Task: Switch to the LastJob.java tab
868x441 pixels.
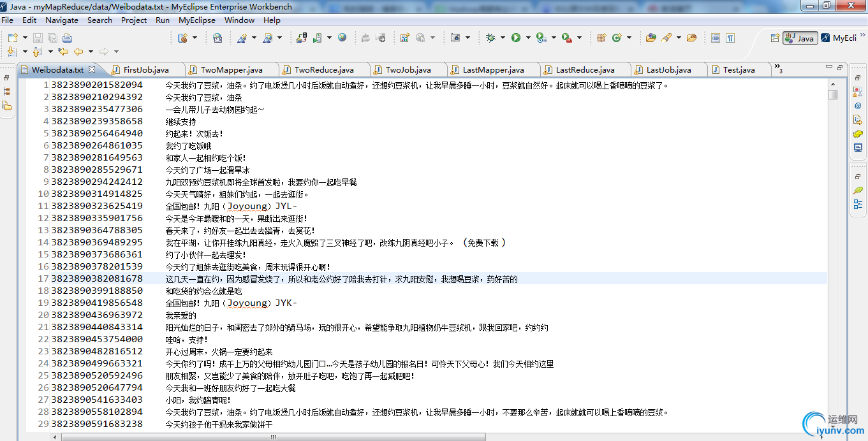Action: [669, 69]
